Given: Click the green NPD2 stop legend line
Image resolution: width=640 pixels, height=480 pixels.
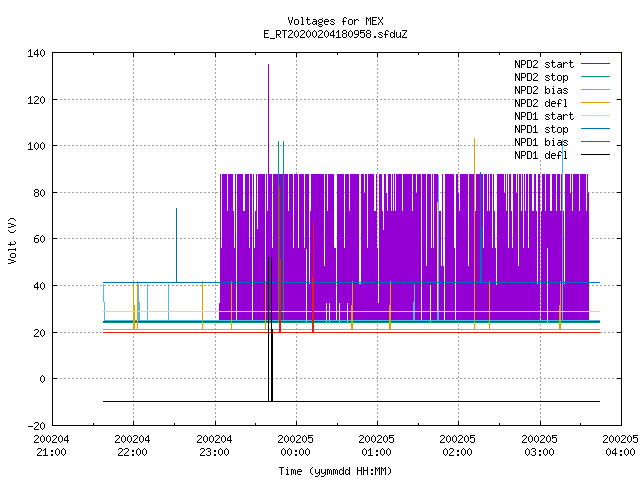Looking at the screenshot, I should 595,77.
